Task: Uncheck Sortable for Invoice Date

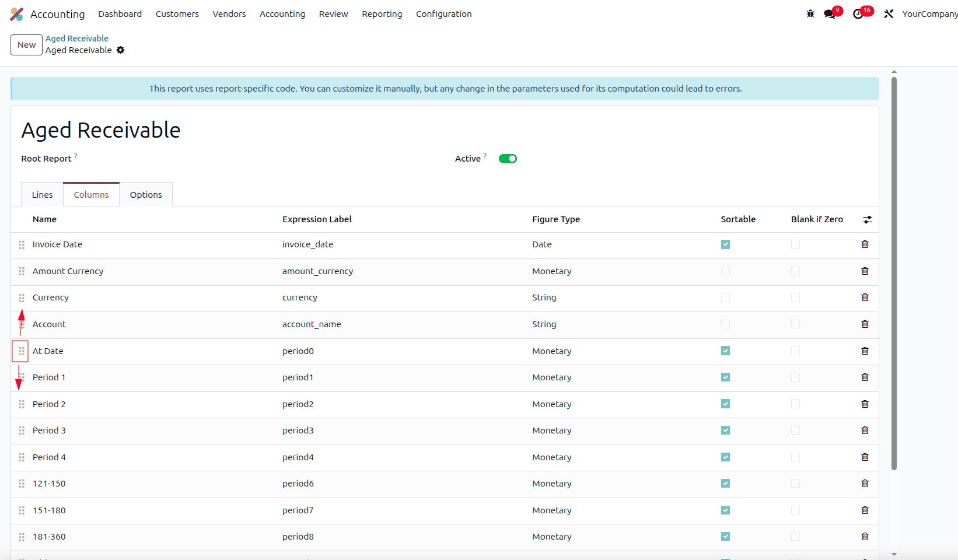Action: (725, 244)
